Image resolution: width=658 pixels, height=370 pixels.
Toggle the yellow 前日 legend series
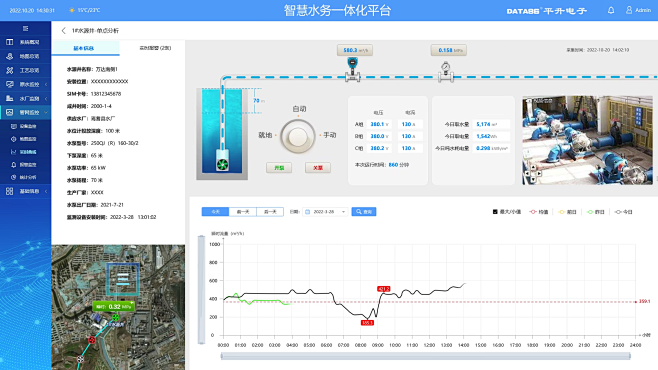[x=568, y=212]
